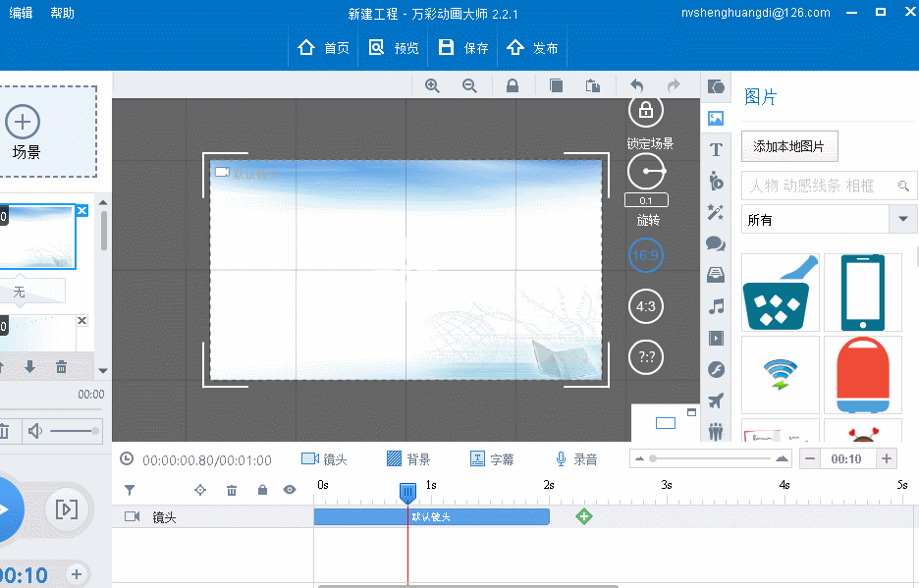Open the 无 transition selector
This screenshot has height=588, width=919.
pos(32,292)
